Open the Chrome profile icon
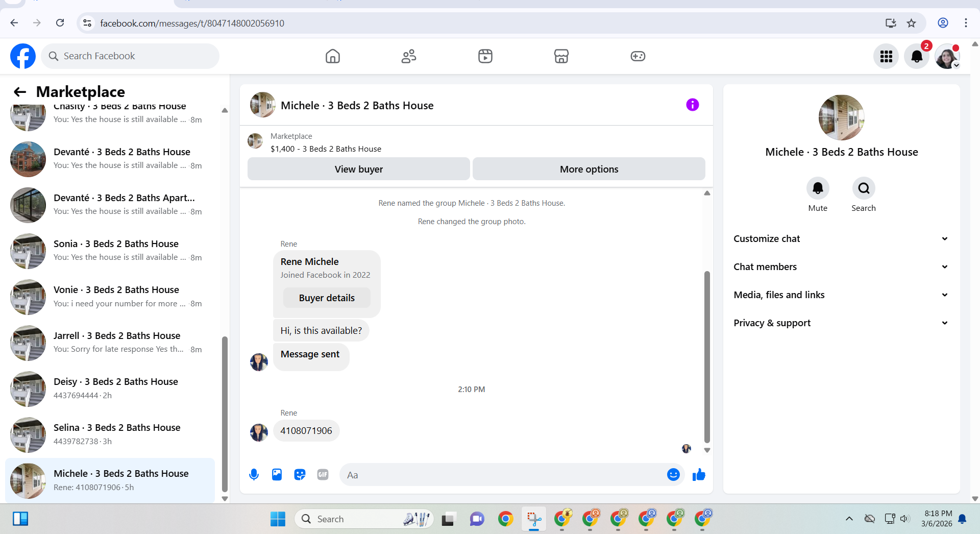The width and height of the screenshot is (980, 534). pyautogui.click(x=943, y=23)
